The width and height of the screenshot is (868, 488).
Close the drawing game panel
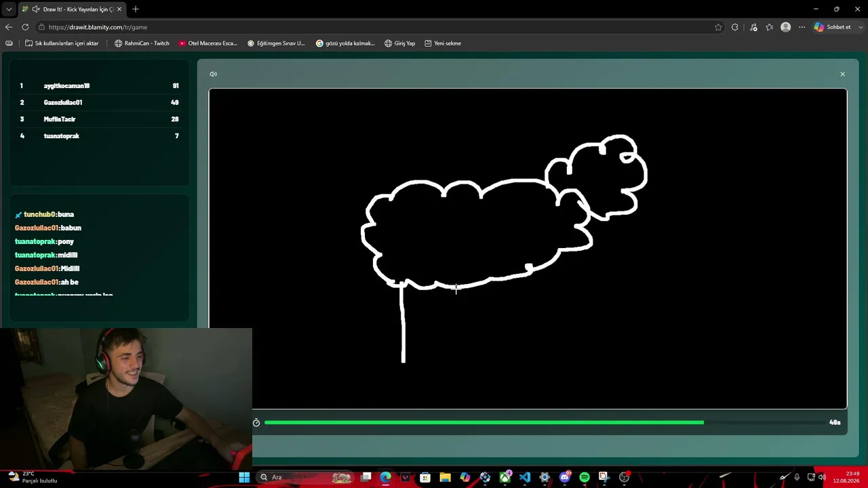pyautogui.click(x=842, y=74)
